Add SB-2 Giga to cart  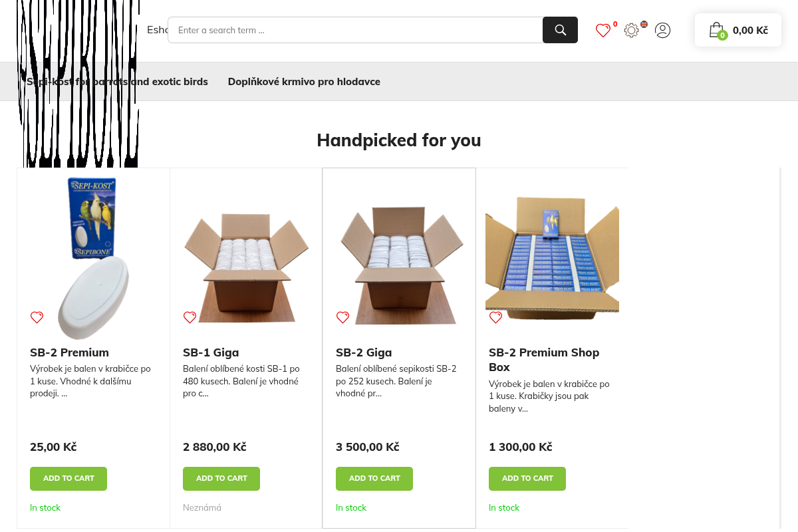click(374, 479)
